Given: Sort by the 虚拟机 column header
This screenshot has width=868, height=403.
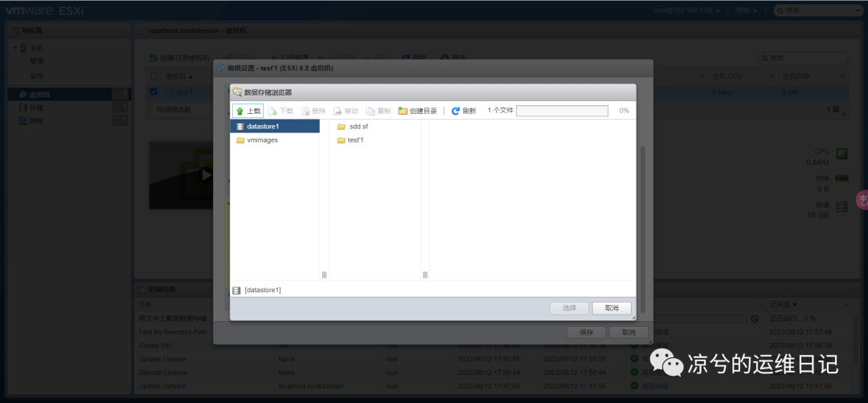Looking at the screenshot, I should (x=180, y=76).
